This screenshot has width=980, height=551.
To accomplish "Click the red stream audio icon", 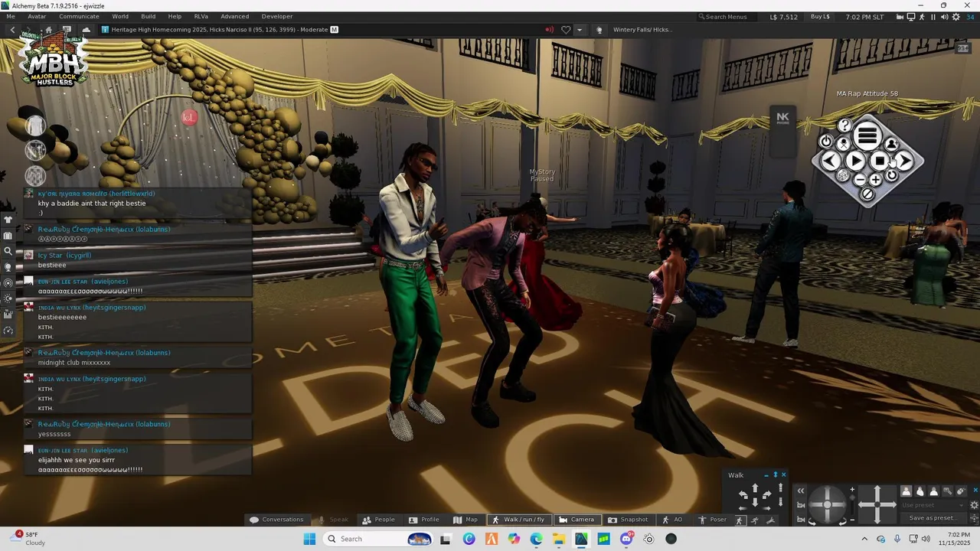I will click(549, 30).
